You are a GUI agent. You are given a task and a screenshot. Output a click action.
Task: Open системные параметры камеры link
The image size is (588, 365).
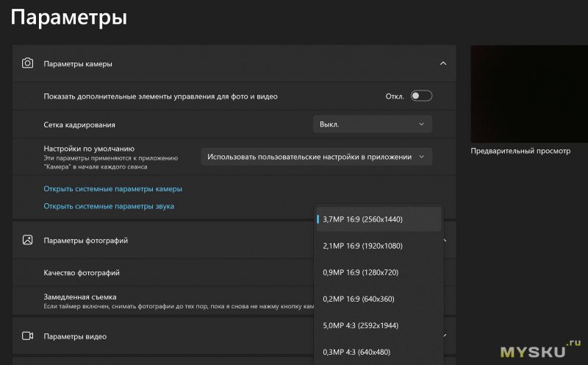[112, 188]
